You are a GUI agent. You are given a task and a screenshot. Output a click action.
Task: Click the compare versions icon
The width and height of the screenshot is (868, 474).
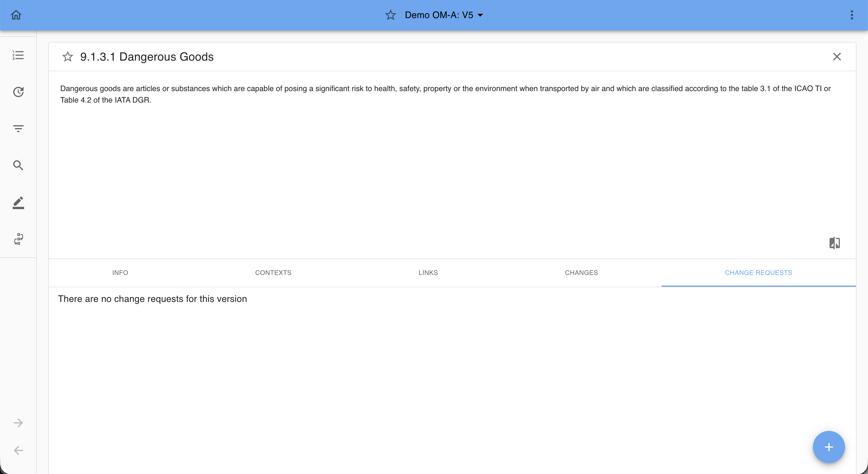(834, 243)
